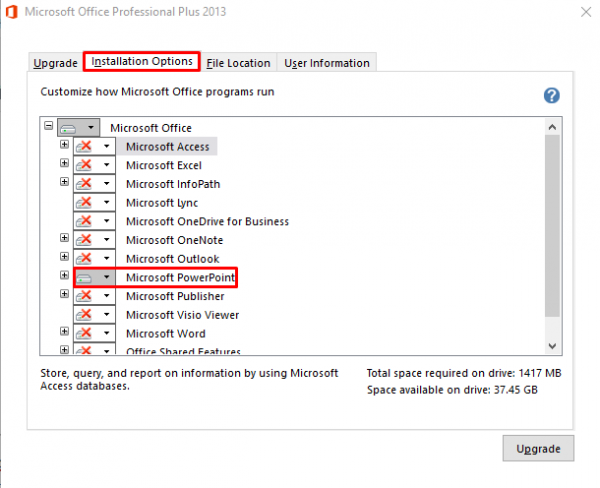Open dropdown arrow for Microsoft Publisher
Viewport: 600px width, 488px height.
[x=106, y=296]
